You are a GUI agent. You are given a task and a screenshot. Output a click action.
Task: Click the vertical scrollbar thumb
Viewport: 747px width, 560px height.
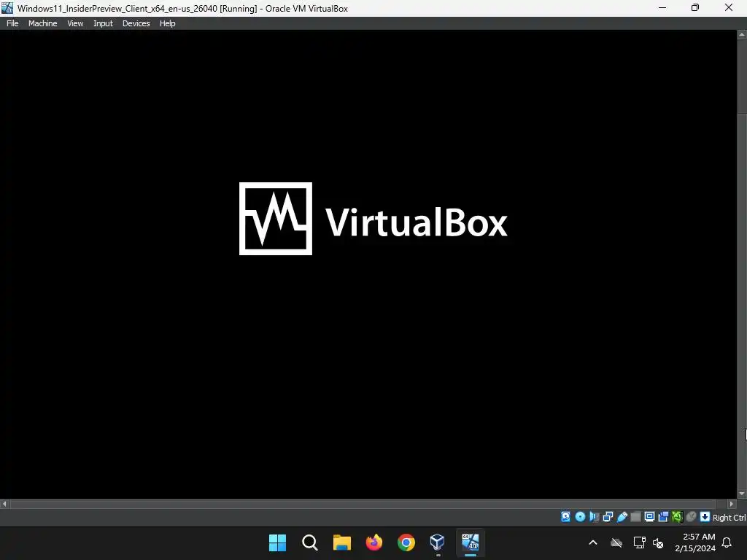click(742, 301)
